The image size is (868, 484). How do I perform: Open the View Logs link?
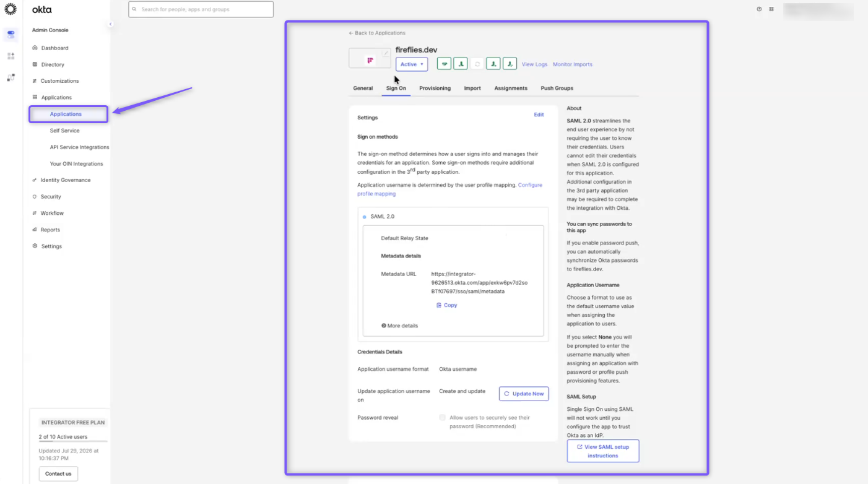[x=534, y=64]
